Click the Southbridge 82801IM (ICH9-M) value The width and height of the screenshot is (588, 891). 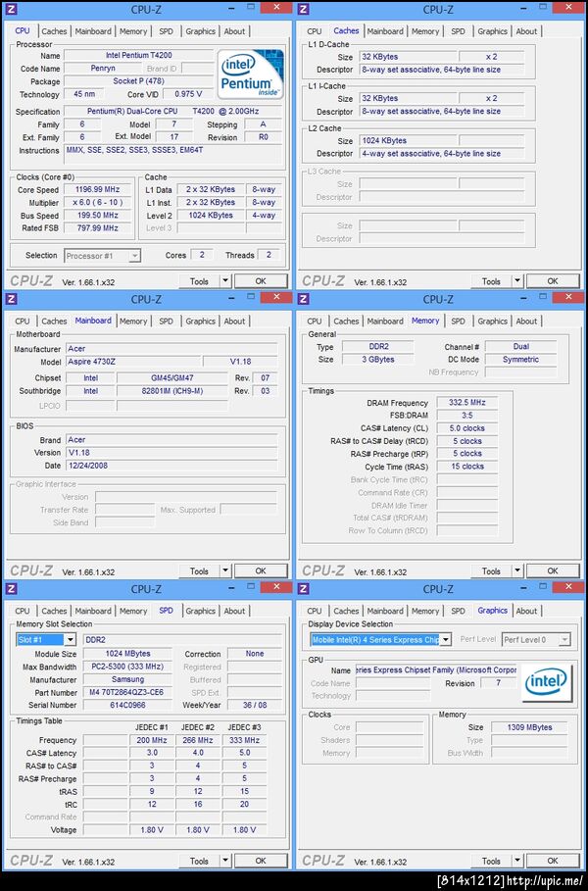click(172, 391)
